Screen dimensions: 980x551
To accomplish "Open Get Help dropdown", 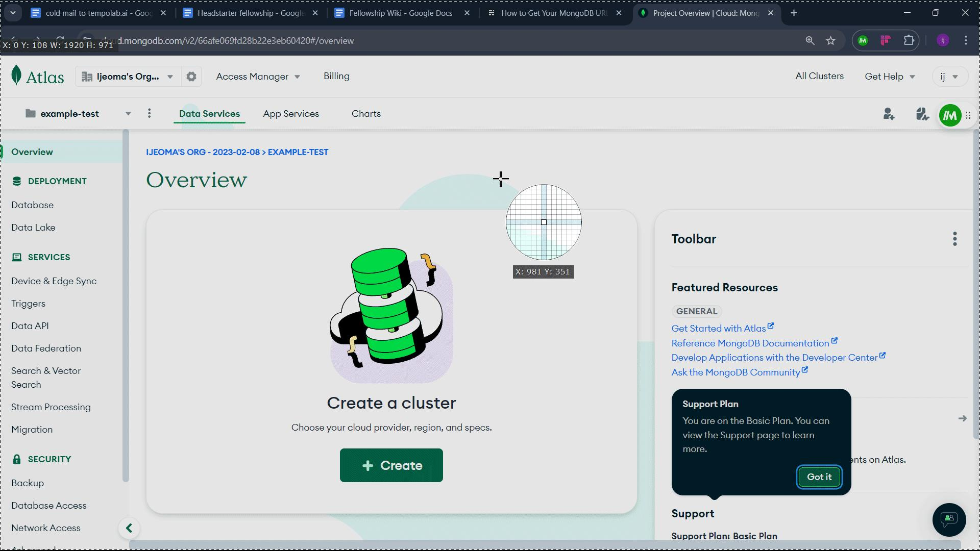I will [890, 77].
